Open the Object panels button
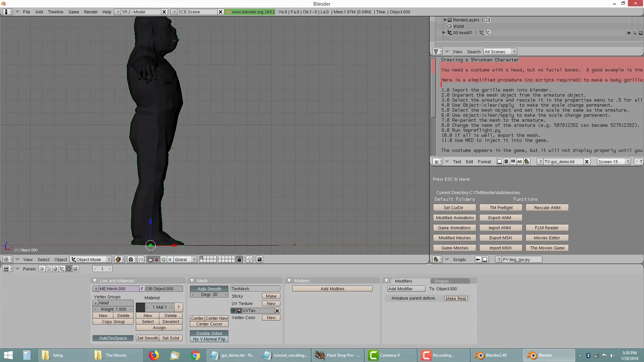 coord(62,269)
